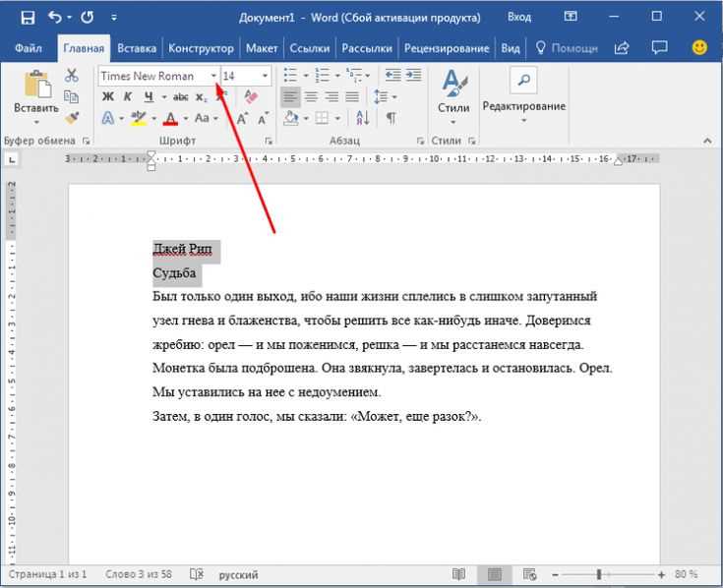Open Шрифт dialog launcher

tap(269, 141)
